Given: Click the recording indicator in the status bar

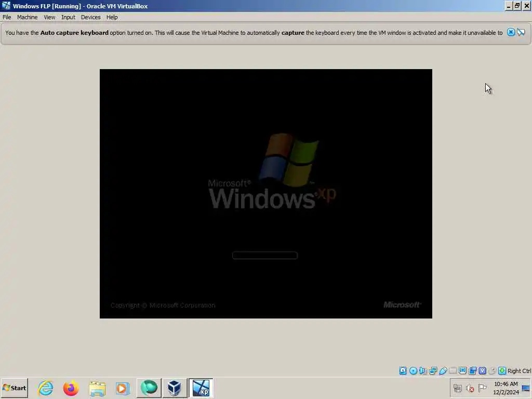Looking at the screenshot, I should (x=472, y=370).
